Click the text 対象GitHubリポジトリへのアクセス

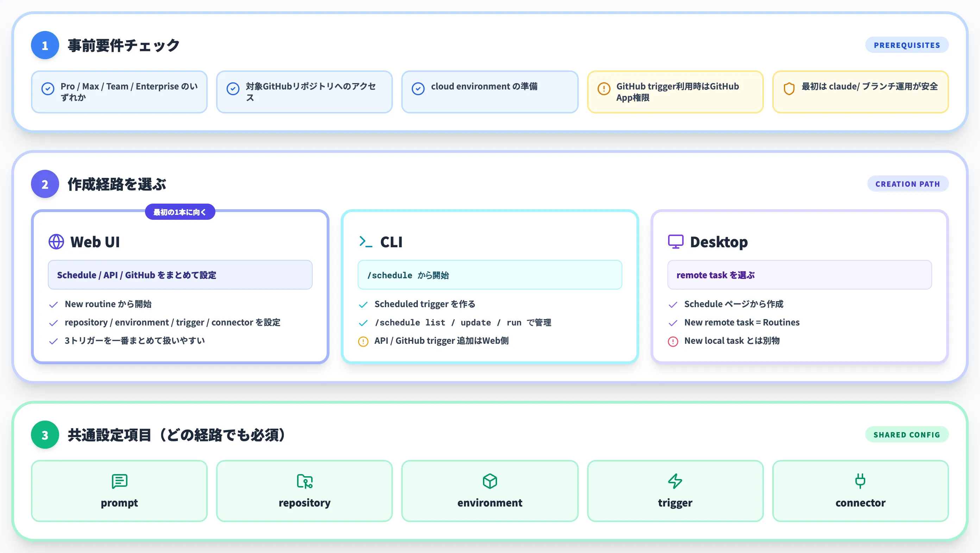pos(311,92)
